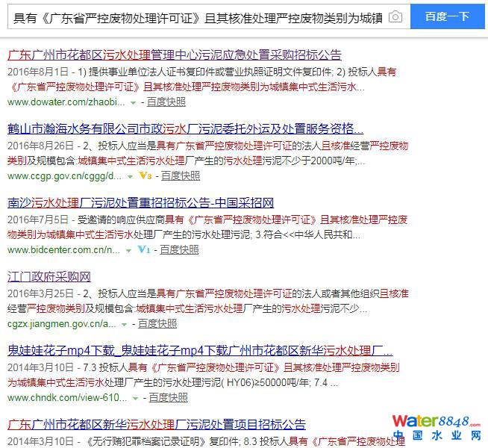The image size is (488, 448).
Task: Click the camera image search icon
Action: [x=395, y=16]
